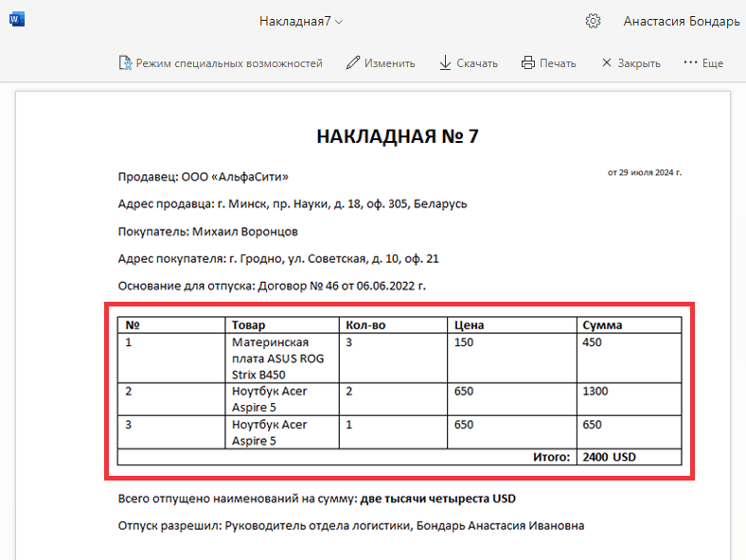Image resolution: width=746 pixels, height=560 pixels.
Task: Click the 'Ноутбук Acer Aspire 5' cell in row 3
Action: pos(282,432)
